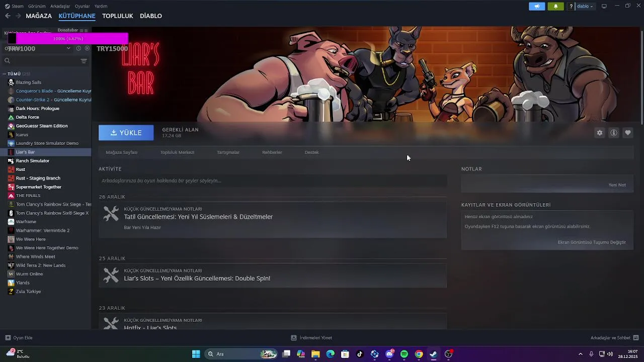Show game info icon

[614, 133]
